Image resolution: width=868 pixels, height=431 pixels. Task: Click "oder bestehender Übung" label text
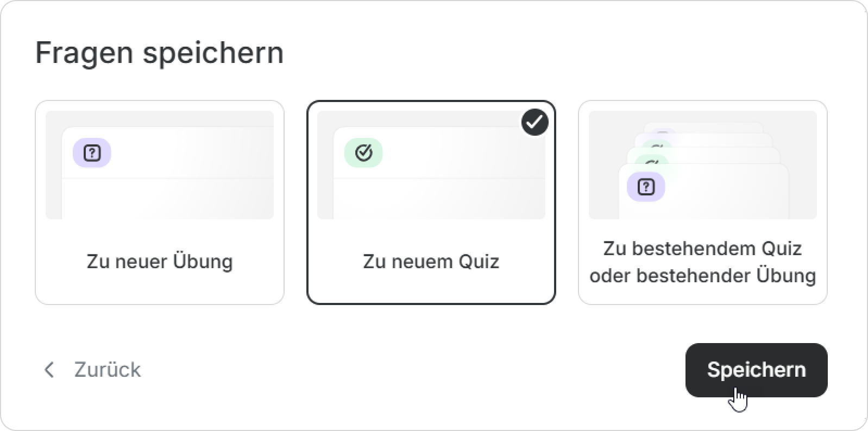703,276
